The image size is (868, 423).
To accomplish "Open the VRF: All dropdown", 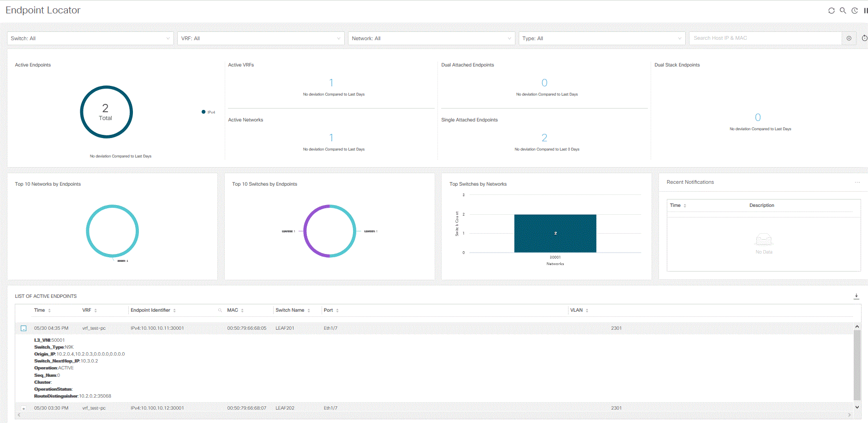I will point(261,38).
